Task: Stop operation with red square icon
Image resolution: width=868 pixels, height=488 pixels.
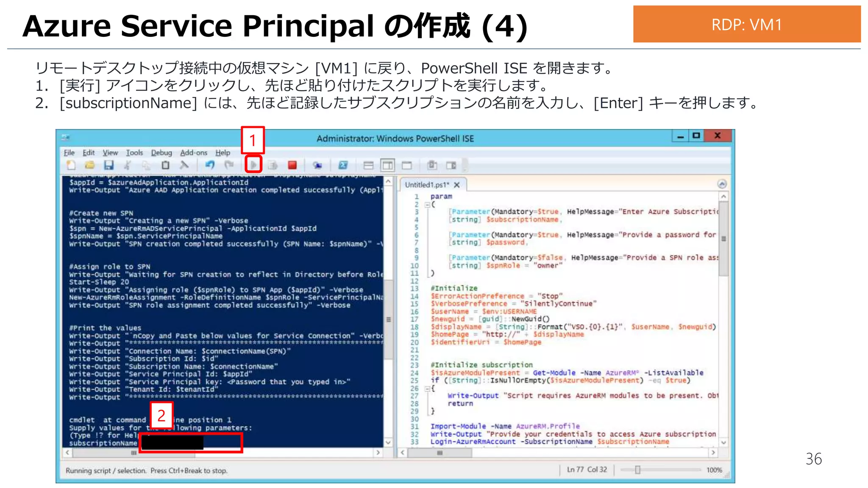Action: click(x=292, y=165)
